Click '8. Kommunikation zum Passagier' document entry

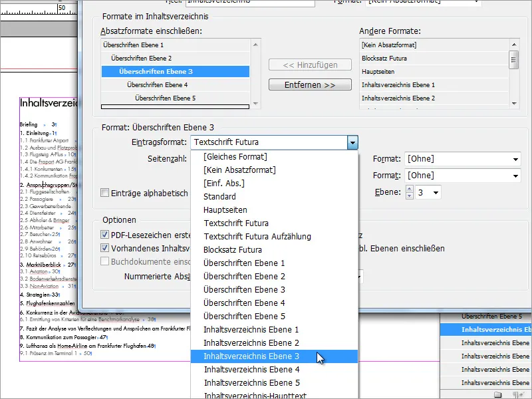click(x=58, y=337)
